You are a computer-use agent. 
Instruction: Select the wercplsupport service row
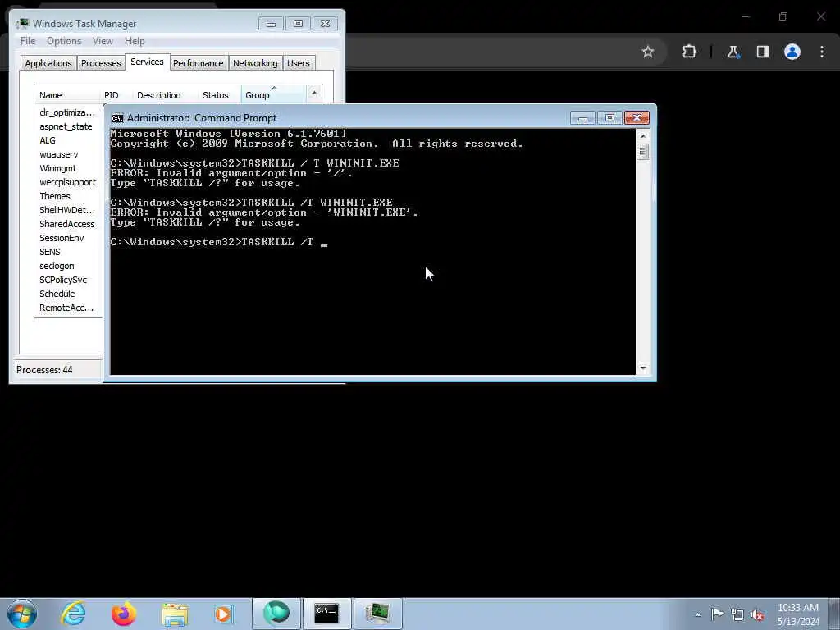click(67, 182)
